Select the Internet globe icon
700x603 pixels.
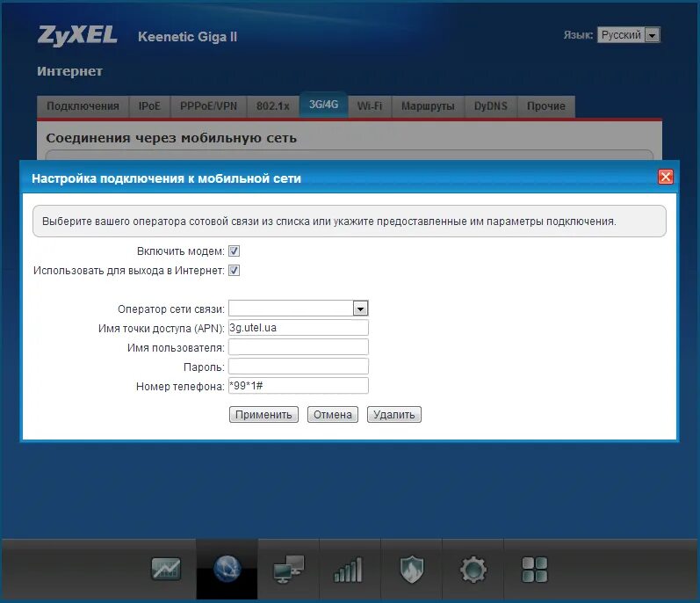click(227, 570)
